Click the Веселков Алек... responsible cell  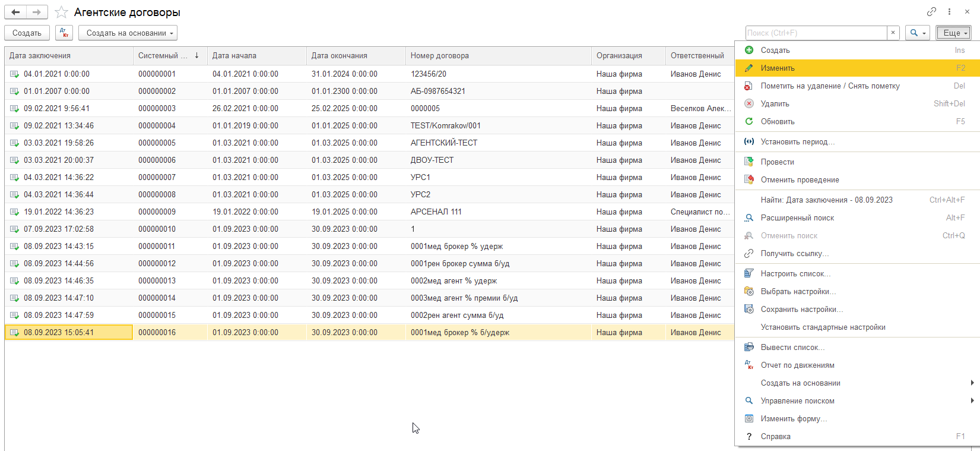point(700,108)
